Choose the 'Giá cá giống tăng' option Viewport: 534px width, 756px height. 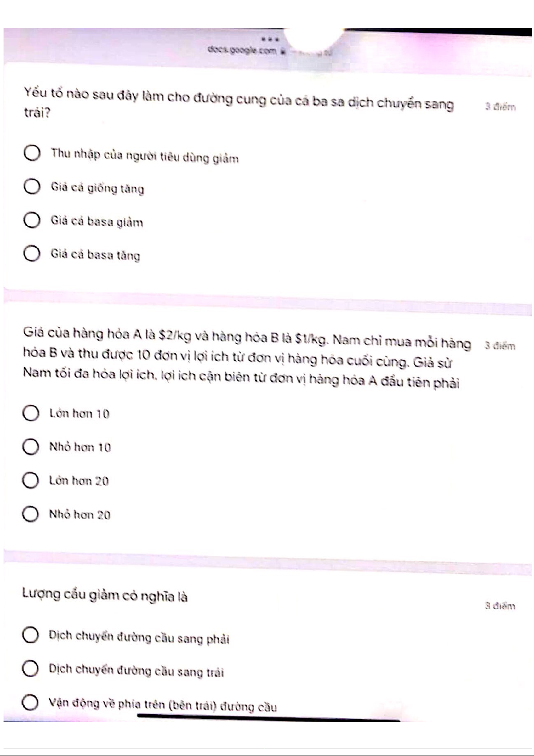pos(32,187)
